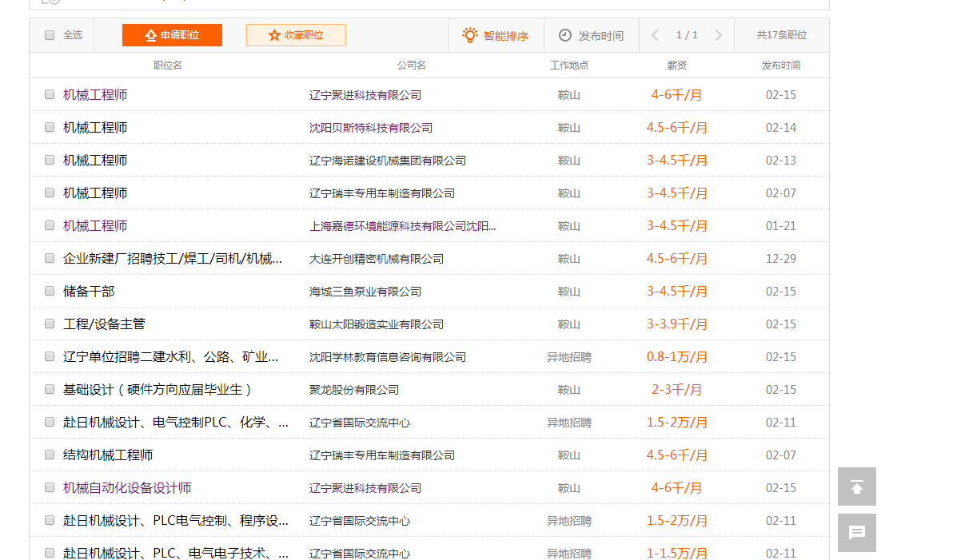Click the 申请职位 orange button
Viewport: 969px width, 560px height.
pyautogui.click(x=172, y=35)
